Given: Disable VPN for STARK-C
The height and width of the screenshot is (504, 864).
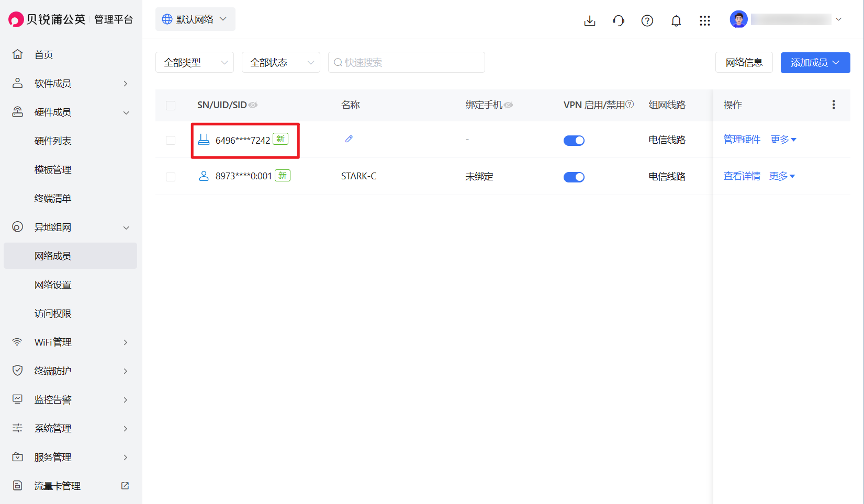Looking at the screenshot, I should (x=574, y=177).
